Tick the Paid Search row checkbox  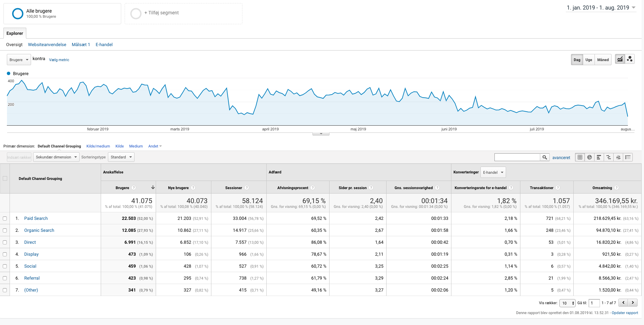pos(5,218)
